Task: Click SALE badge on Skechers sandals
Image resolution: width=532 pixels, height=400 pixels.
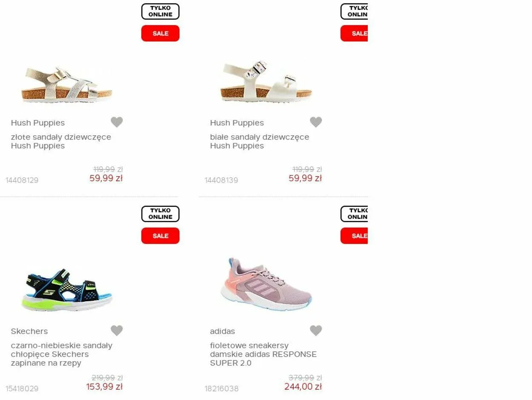Action: 160,236
